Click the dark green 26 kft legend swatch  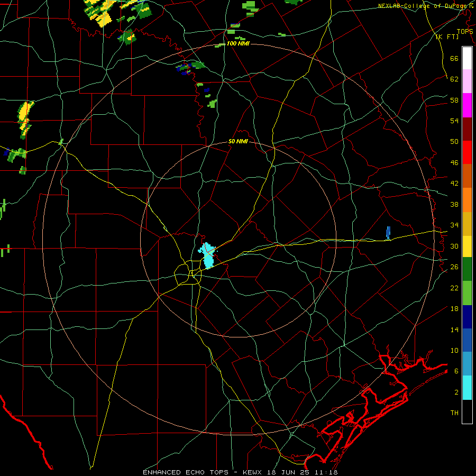click(467, 269)
